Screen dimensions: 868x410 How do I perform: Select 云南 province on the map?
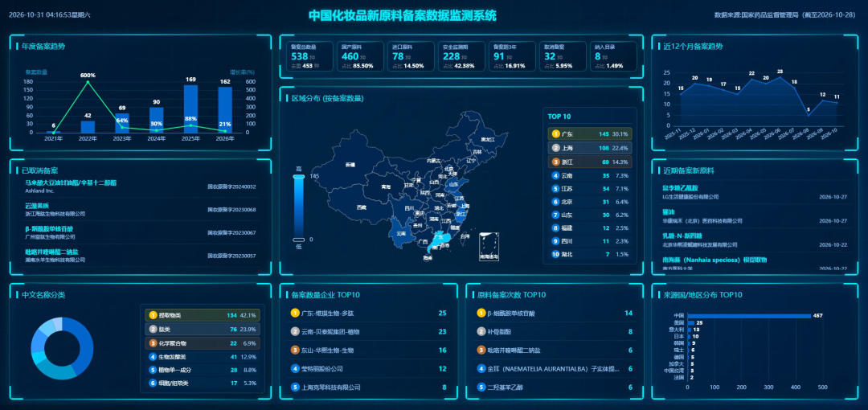pos(401,232)
